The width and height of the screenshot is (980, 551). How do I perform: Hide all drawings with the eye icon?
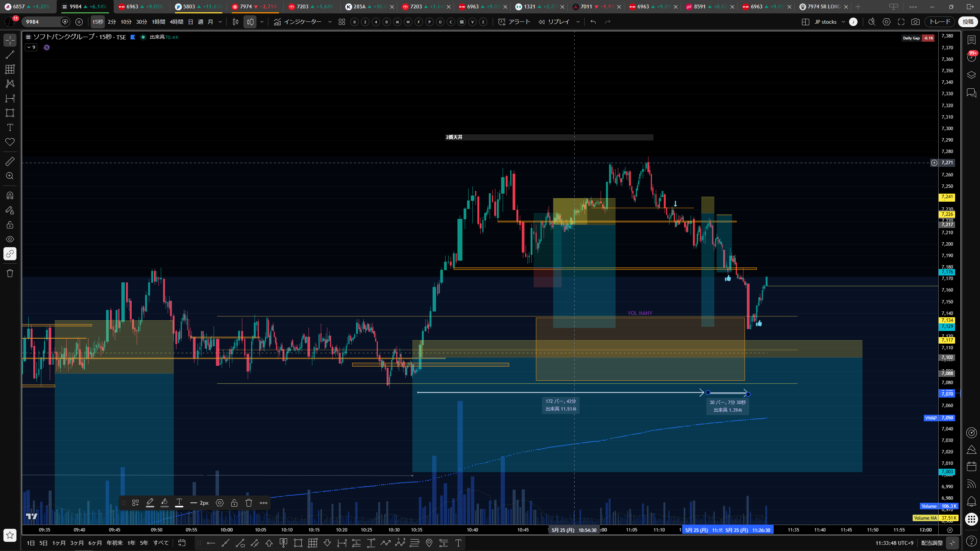[10, 239]
